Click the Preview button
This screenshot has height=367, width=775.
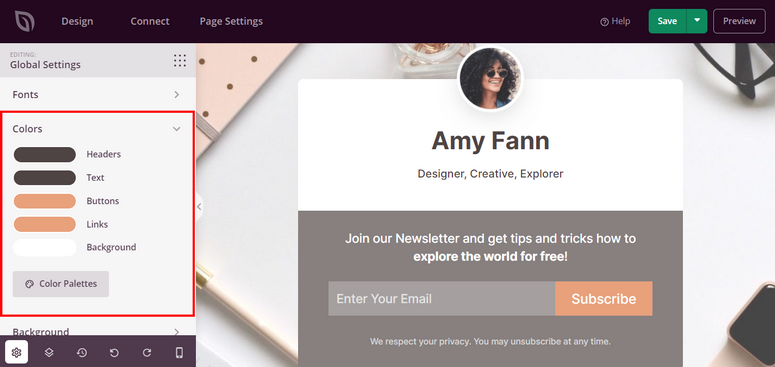click(x=739, y=21)
